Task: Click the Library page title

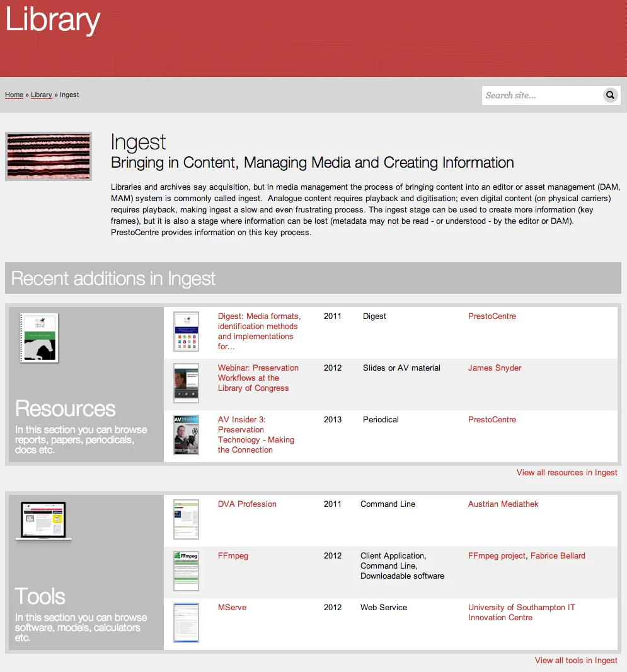Action: [52, 20]
